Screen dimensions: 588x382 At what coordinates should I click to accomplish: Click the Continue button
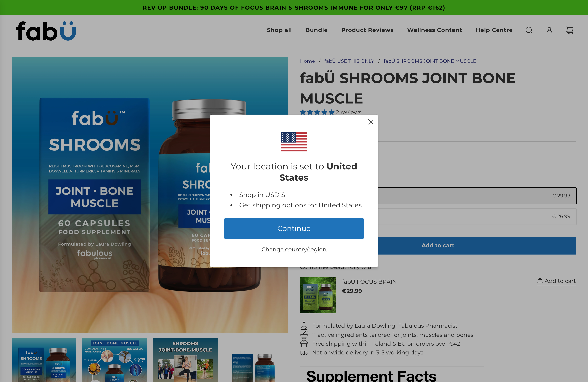click(x=294, y=229)
